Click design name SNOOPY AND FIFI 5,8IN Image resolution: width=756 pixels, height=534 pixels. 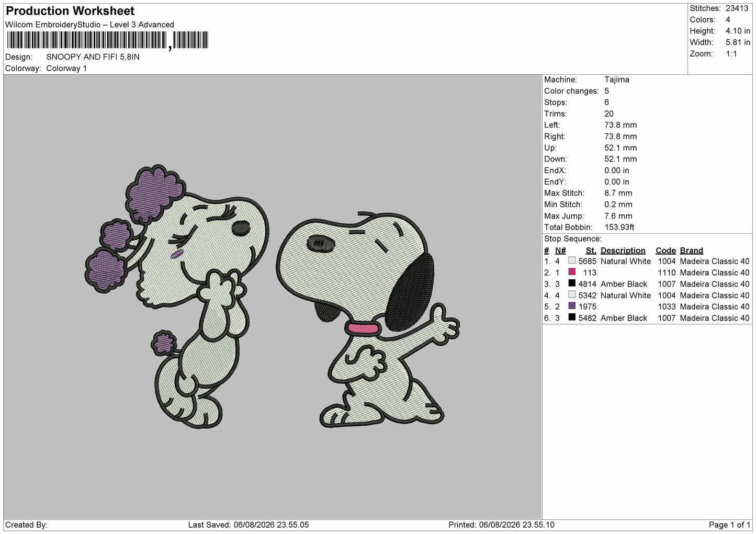(x=93, y=57)
